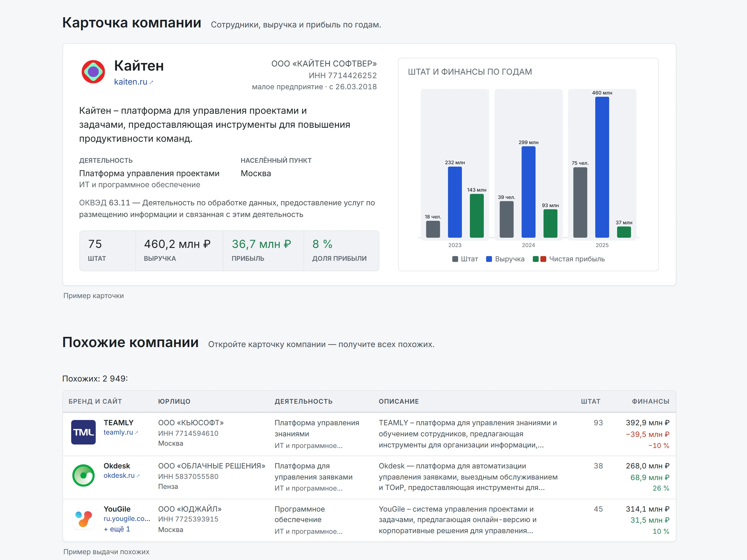Image resolution: width=747 pixels, height=560 pixels.
Task: Click the red Чистая прибыль legend swatch
Action: point(543,259)
